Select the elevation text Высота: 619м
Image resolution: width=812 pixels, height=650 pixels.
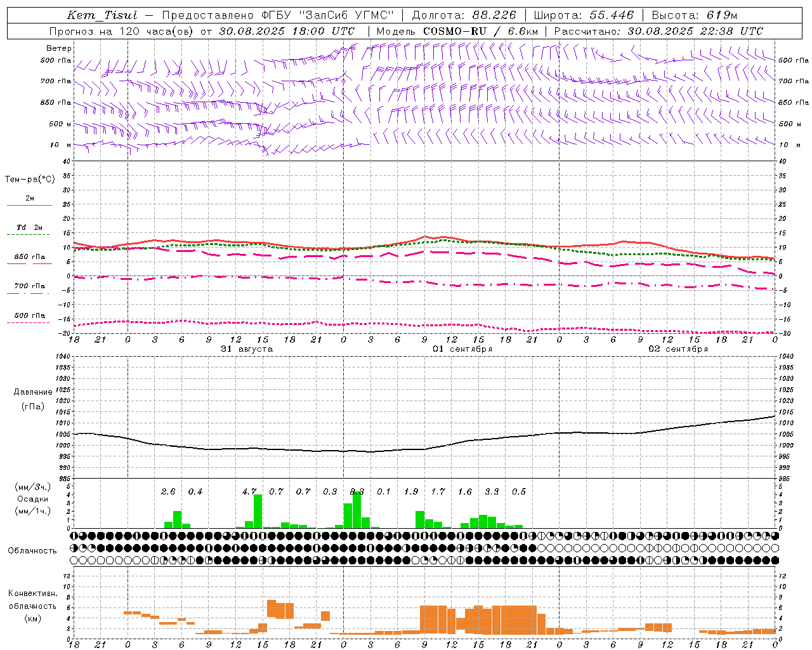point(695,15)
